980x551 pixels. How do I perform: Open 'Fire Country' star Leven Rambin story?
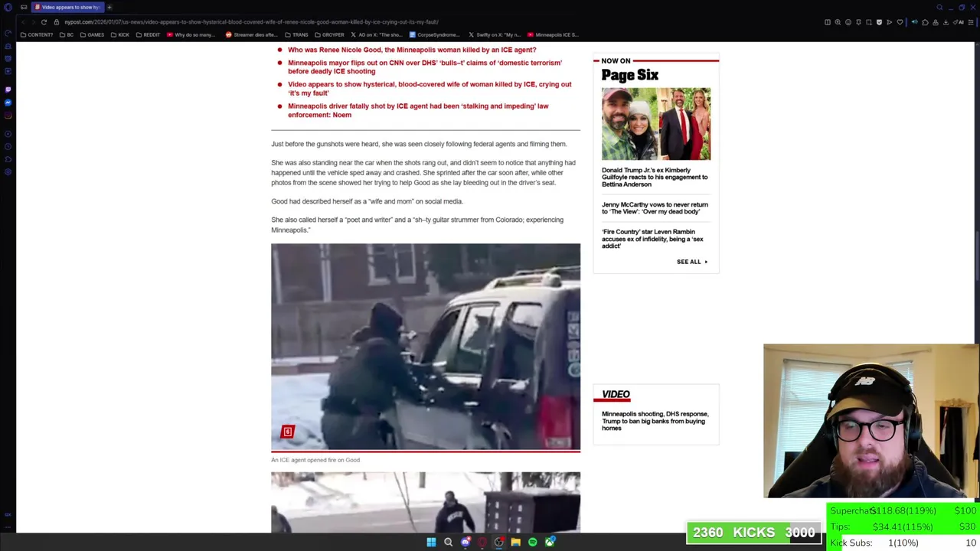click(652, 239)
